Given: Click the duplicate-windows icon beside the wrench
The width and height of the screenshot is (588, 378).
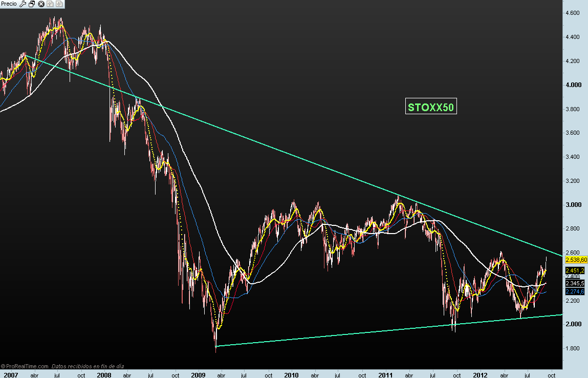Looking at the screenshot, I should 32,4.
